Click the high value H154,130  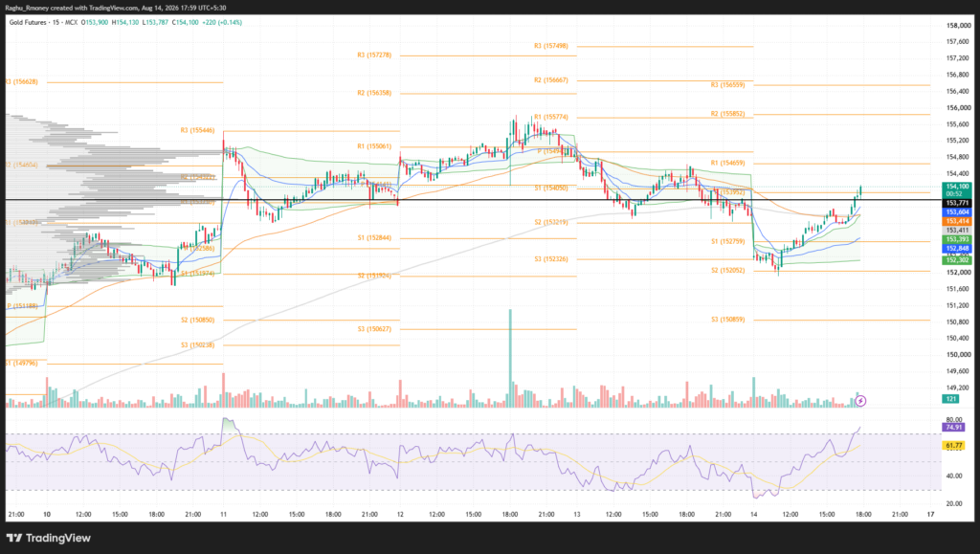point(125,22)
